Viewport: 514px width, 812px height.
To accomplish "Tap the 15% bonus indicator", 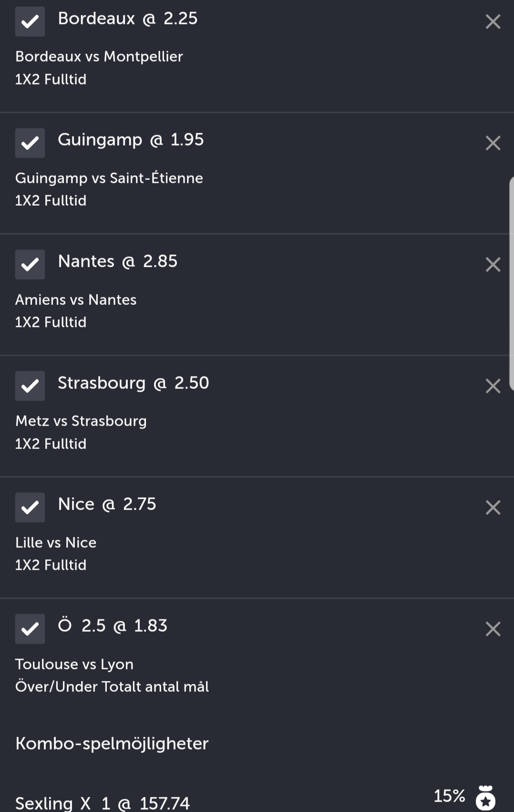I will [x=449, y=796].
